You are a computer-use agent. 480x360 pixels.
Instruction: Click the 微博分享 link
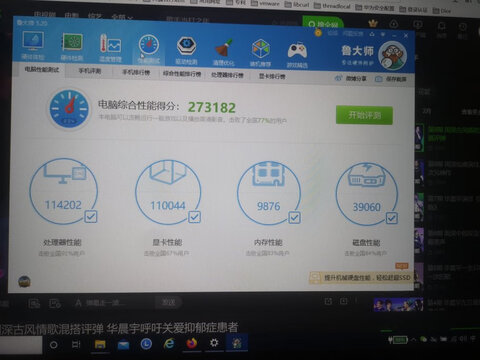[351, 78]
